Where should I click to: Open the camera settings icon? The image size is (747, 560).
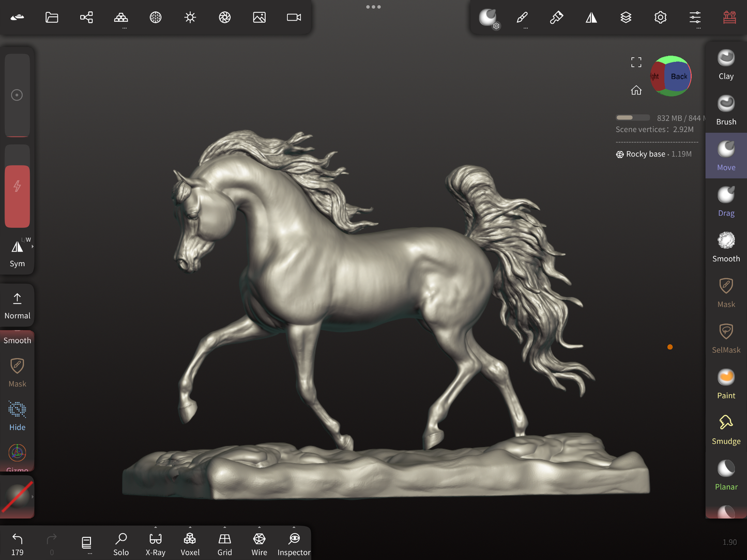(x=294, y=18)
